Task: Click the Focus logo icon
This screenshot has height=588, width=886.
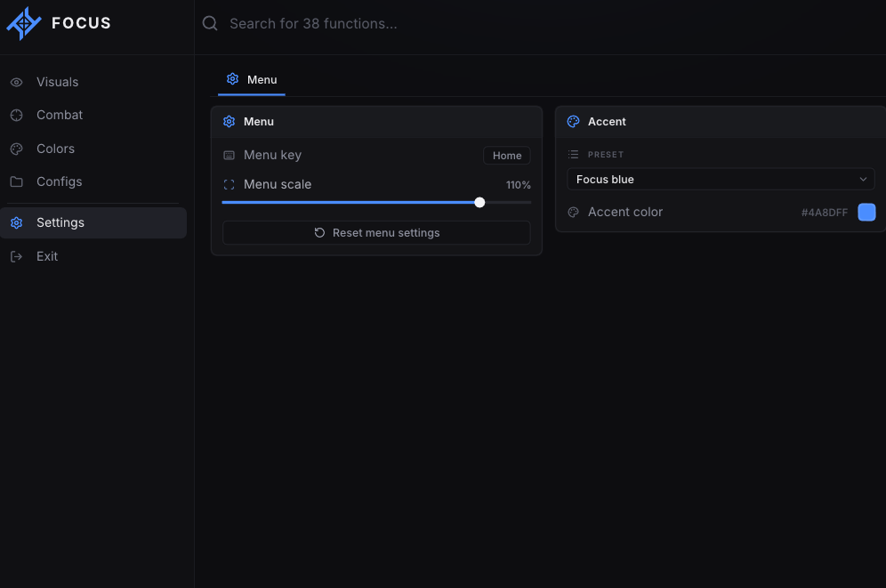Action: tap(24, 23)
